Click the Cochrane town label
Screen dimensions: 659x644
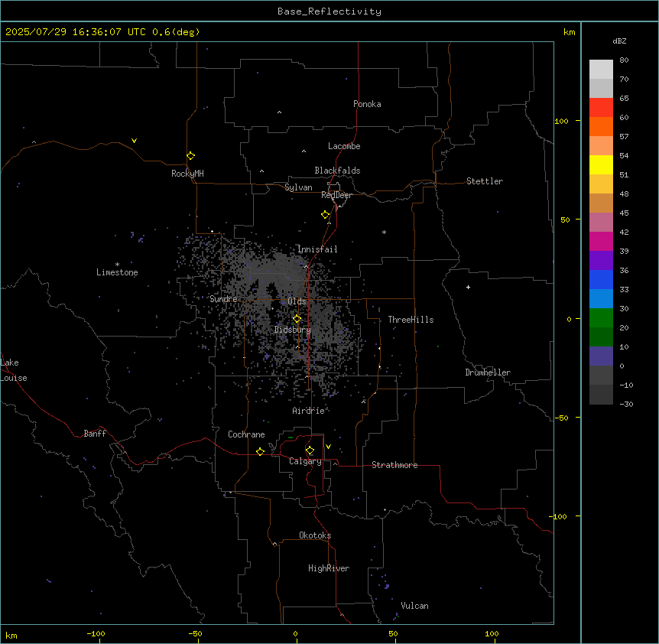point(246,434)
